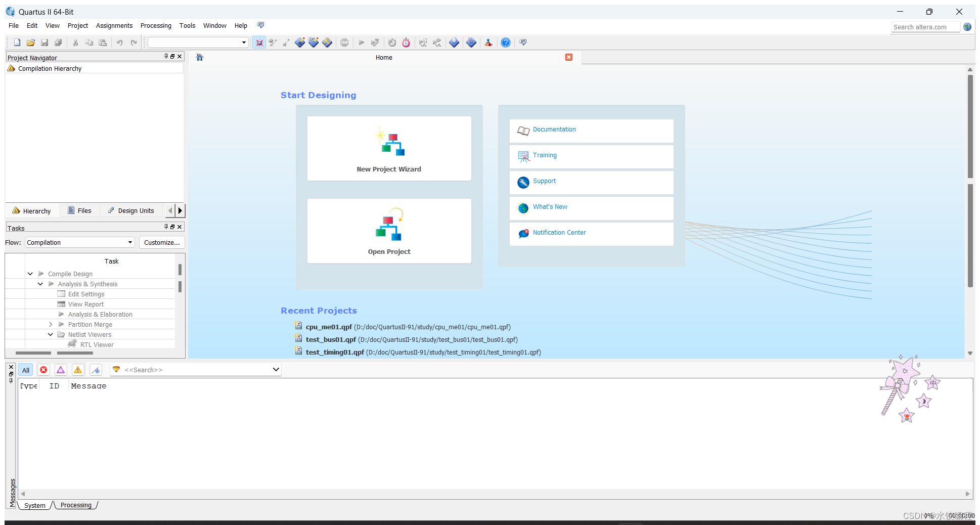Click the Save All icon
Image resolution: width=980 pixels, height=525 pixels.
(x=58, y=42)
